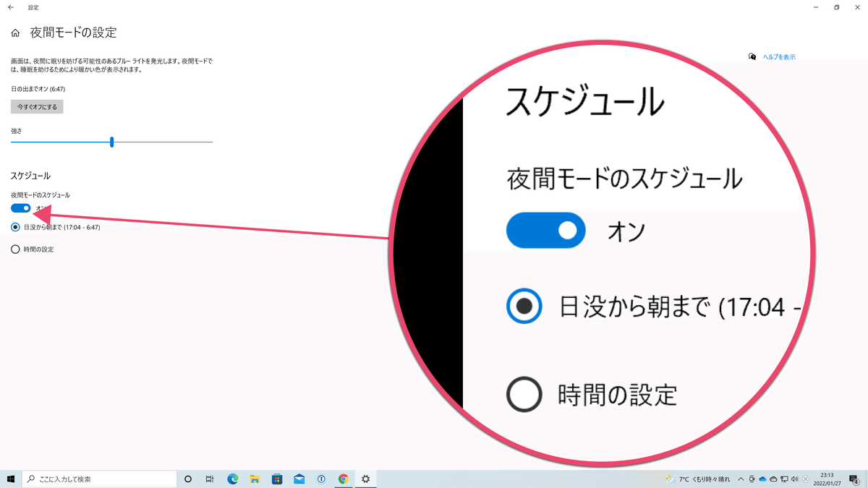Click the help chat icon before ヘルプを表示
Image resolution: width=868 pixels, height=488 pixels.
pos(752,56)
